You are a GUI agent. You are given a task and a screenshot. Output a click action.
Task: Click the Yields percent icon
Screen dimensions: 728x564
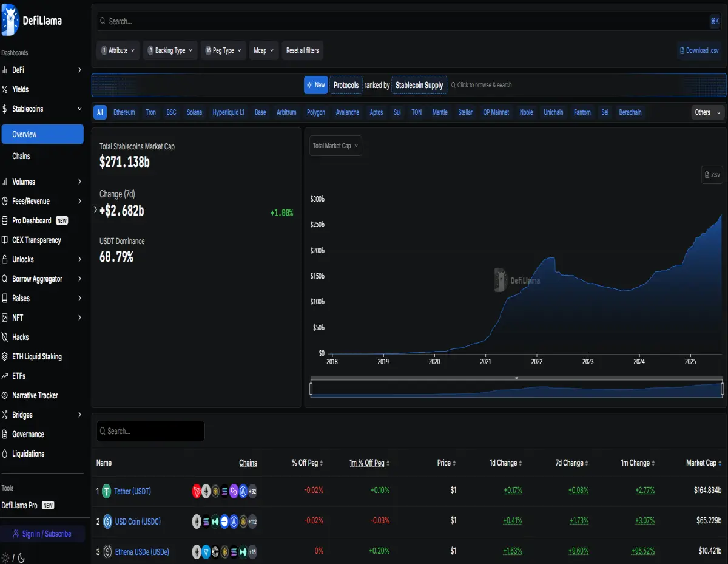(x=5, y=89)
